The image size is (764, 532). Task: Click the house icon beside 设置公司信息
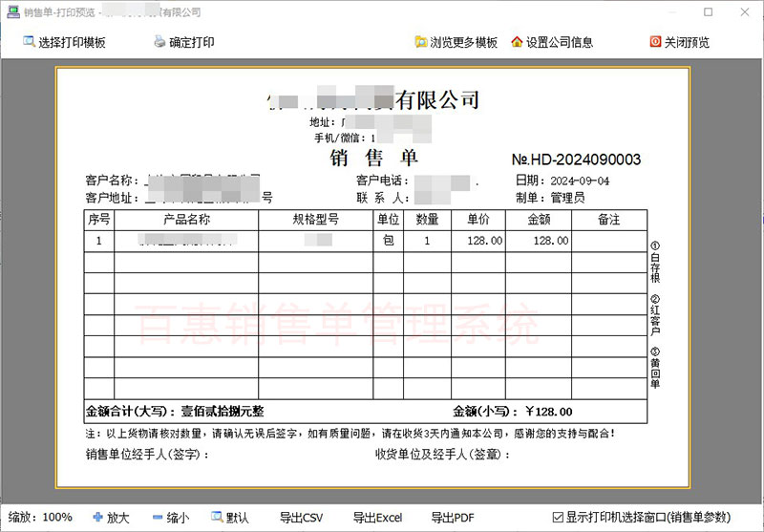(x=517, y=42)
